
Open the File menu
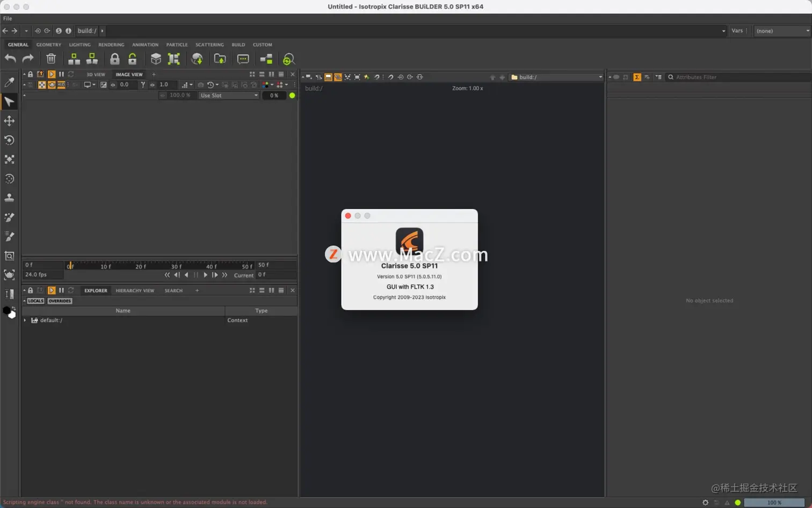click(8, 18)
